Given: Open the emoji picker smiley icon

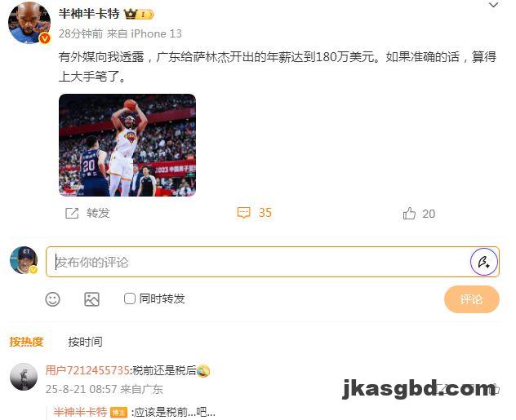Looking at the screenshot, I should click(x=52, y=299).
